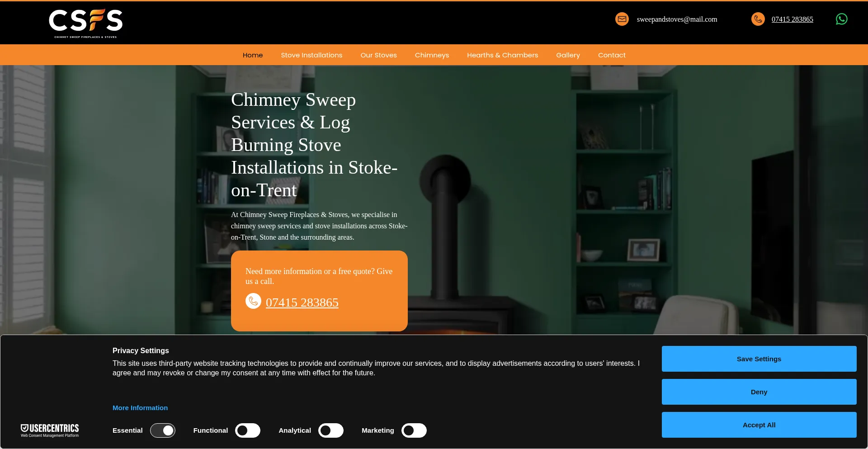This screenshot has width=868, height=449.
Task: Click the orange email envelope icon
Action: coord(622,19)
